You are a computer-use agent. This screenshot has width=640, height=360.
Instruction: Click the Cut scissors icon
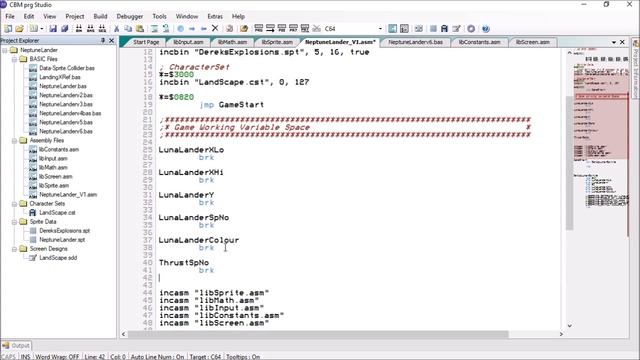tap(116, 29)
